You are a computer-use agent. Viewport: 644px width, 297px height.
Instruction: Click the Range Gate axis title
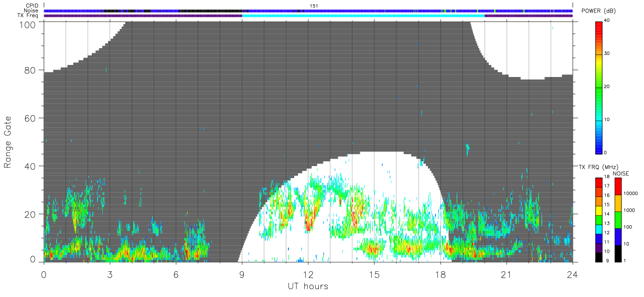(x=8, y=142)
